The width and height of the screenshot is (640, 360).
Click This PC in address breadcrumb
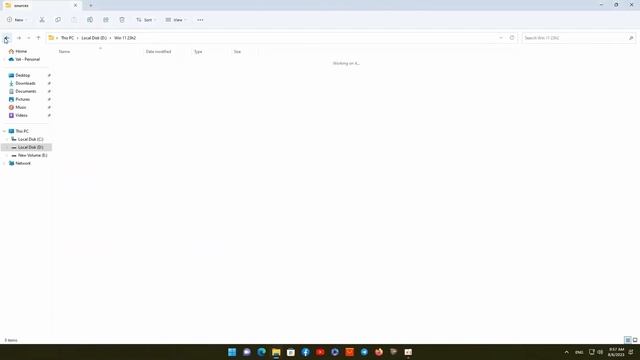[67, 38]
